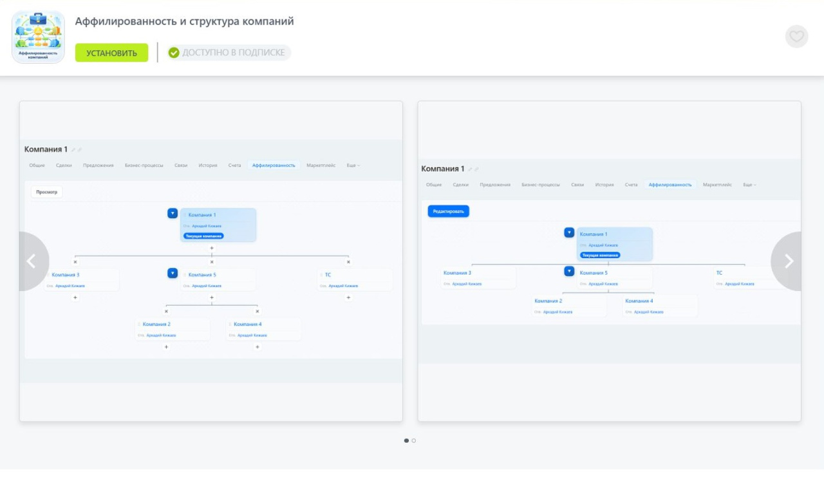Select the second carousel pagination dot
Image resolution: width=824 pixels, height=504 pixels.
414,441
